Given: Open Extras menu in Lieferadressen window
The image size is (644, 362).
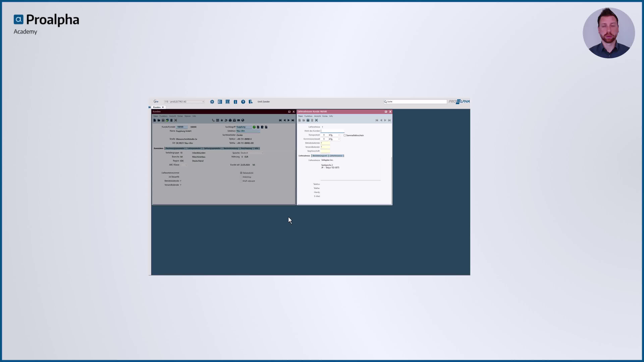Looking at the screenshot, I should [x=325, y=116].
